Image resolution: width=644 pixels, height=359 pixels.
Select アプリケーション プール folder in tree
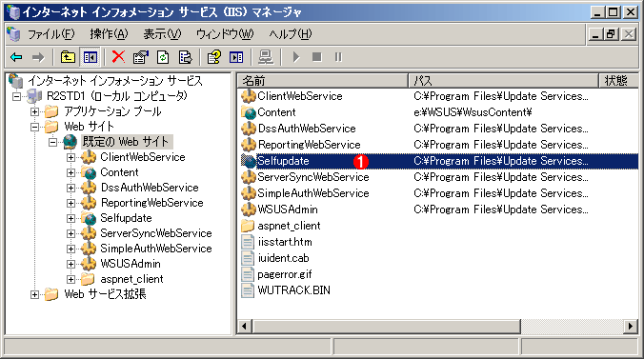(x=112, y=111)
